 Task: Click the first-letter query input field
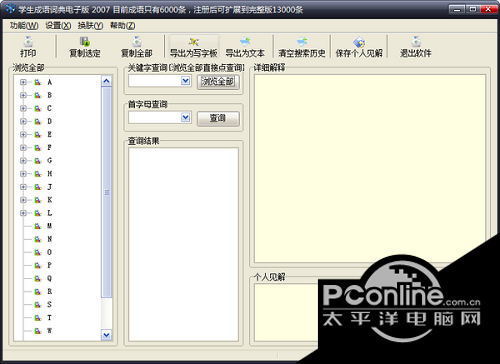[x=155, y=117]
